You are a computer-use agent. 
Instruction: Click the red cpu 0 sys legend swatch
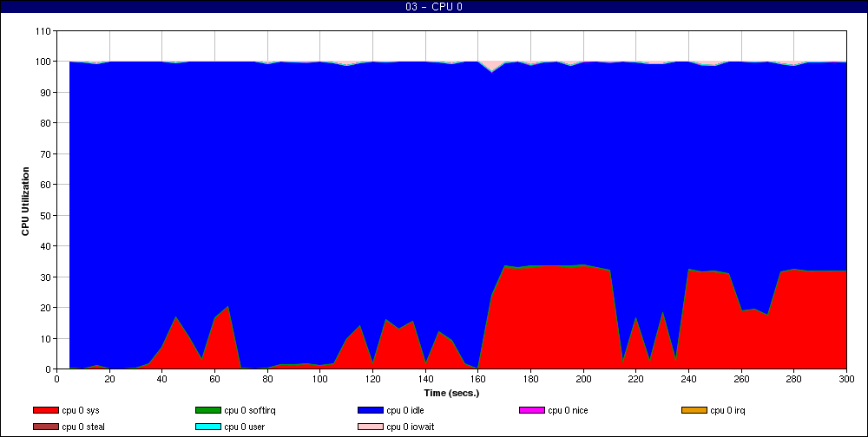pos(46,410)
